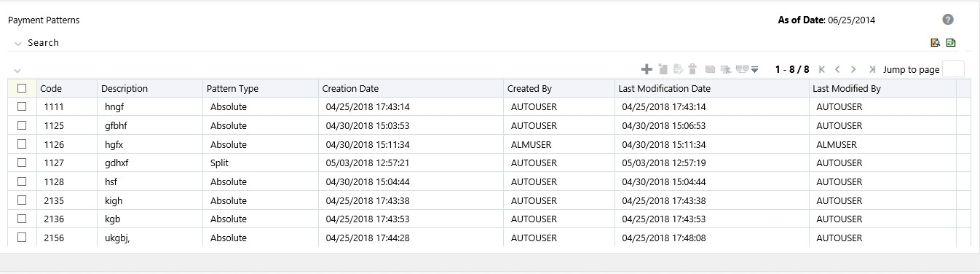The width and height of the screenshot is (980, 274).
Task: Sort by Description column header
Action: [125, 89]
